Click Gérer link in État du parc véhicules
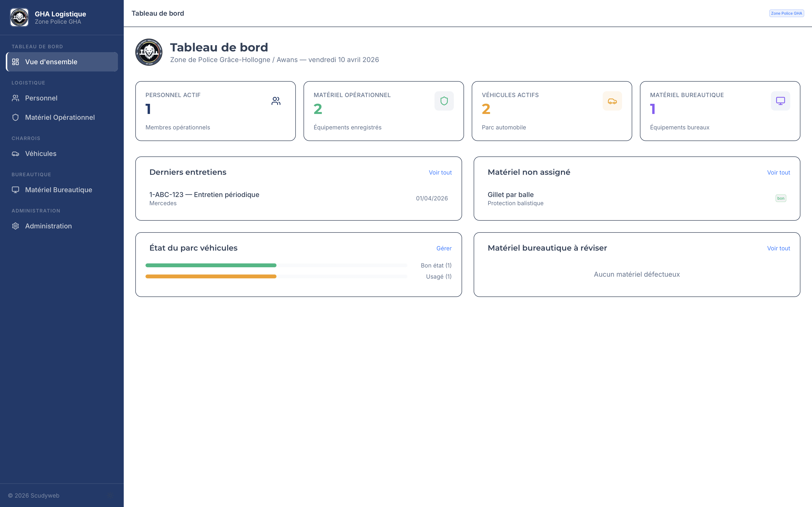812x507 pixels. click(444, 248)
